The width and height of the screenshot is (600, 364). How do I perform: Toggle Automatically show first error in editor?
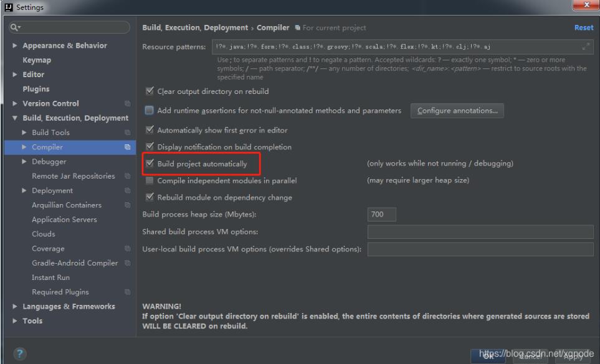click(x=150, y=130)
